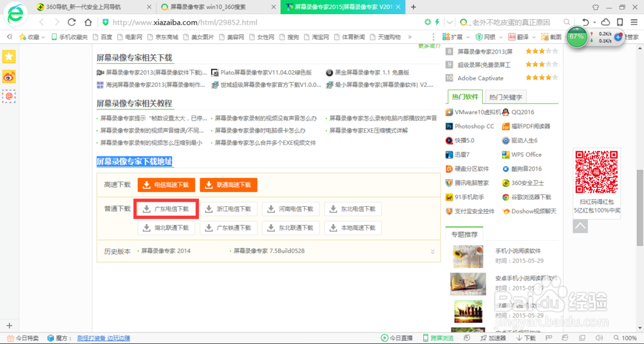The width and height of the screenshot is (644, 344).
Task: Open 今日直播 in status bar
Action: click(x=397, y=338)
